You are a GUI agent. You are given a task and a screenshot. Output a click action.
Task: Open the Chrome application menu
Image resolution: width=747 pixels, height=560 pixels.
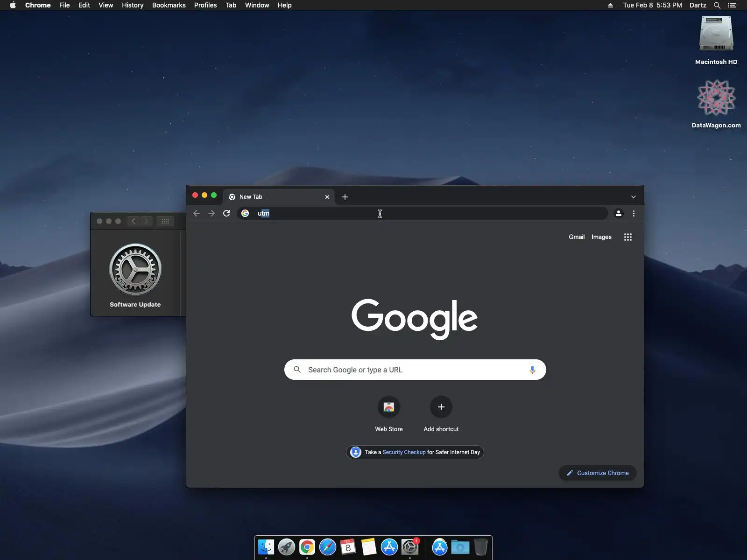point(38,5)
